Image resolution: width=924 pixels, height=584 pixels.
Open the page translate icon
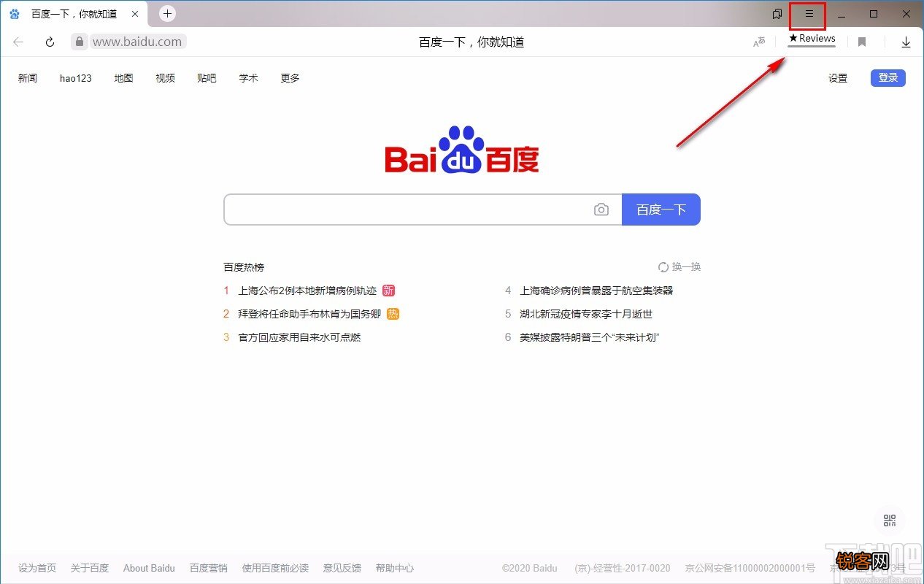(759, 42)
